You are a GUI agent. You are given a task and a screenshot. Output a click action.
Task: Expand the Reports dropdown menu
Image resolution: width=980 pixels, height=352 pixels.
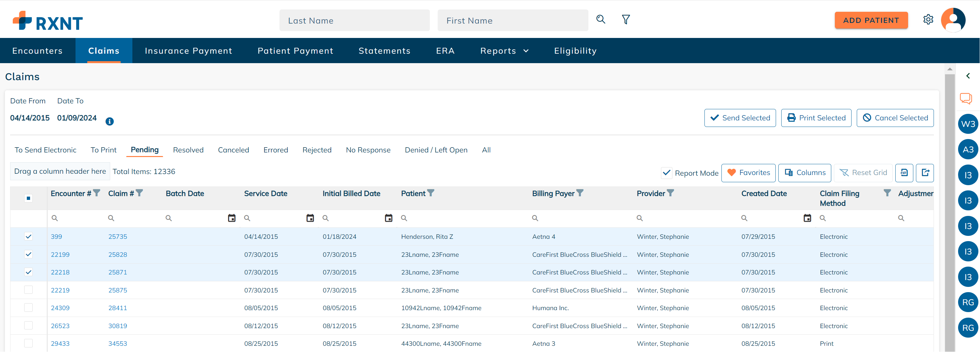tap(504, 51)
